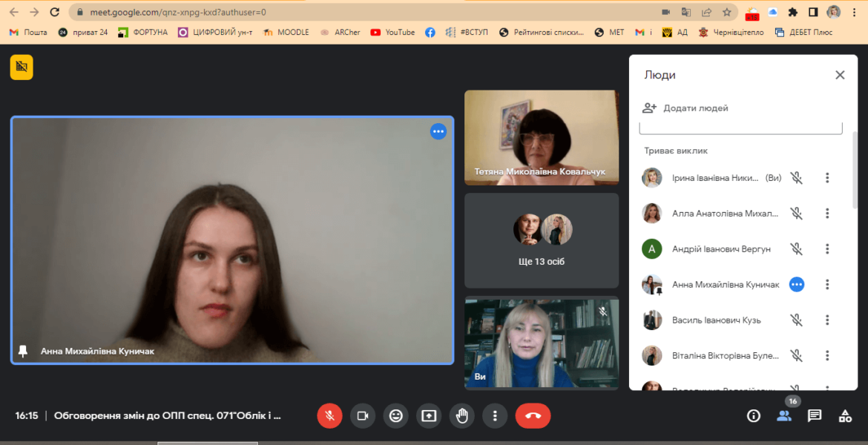Mute icon next to Ірина Іванівна
The image size is (868, 445).
coord(797,178)
